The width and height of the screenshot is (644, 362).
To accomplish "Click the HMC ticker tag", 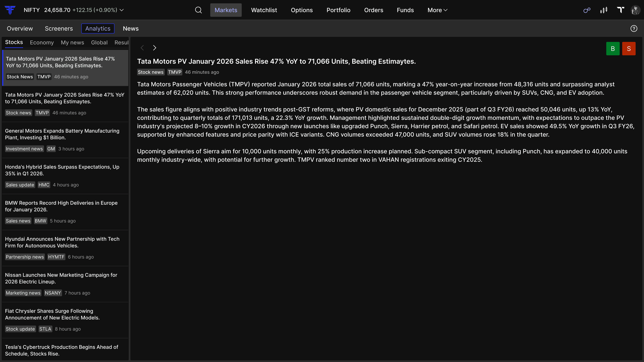I will click(44, 185).
